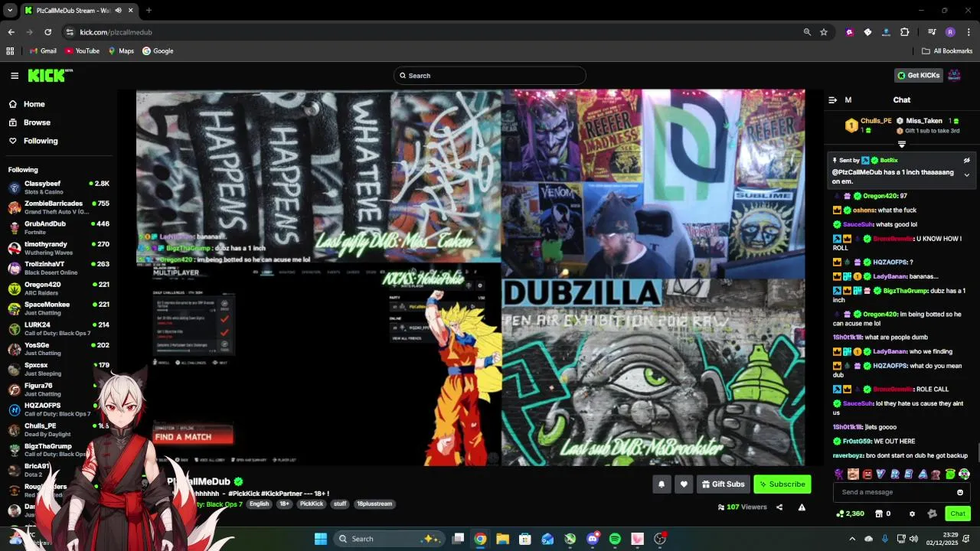This screenshot has width=980, height=551.
Task: Click the Kick search box
Action: [x=490, y=76]
